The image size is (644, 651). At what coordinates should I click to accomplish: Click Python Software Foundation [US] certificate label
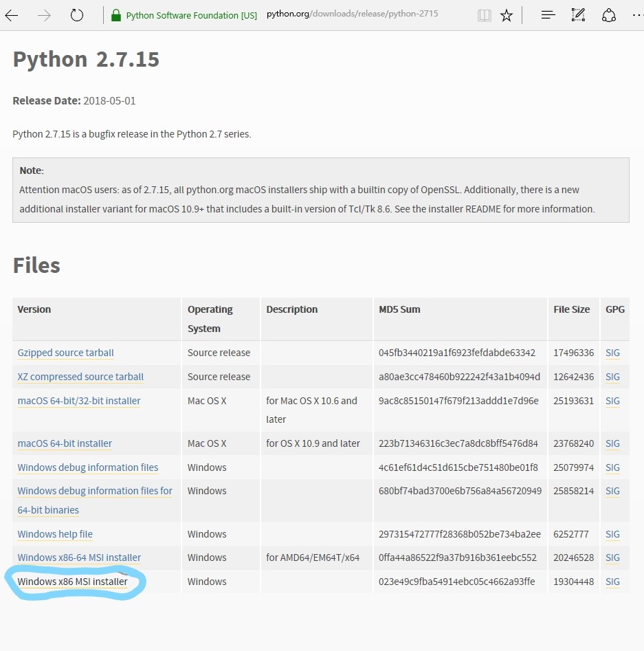click(192, 15)
